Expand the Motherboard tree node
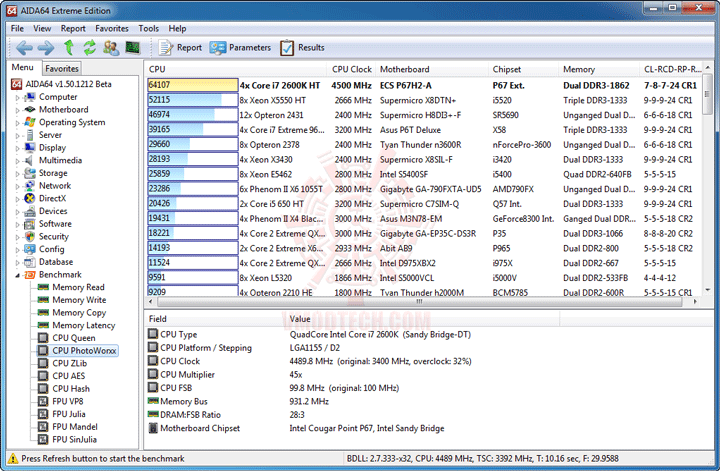The image size is (720, 471). tap(17, 110)
